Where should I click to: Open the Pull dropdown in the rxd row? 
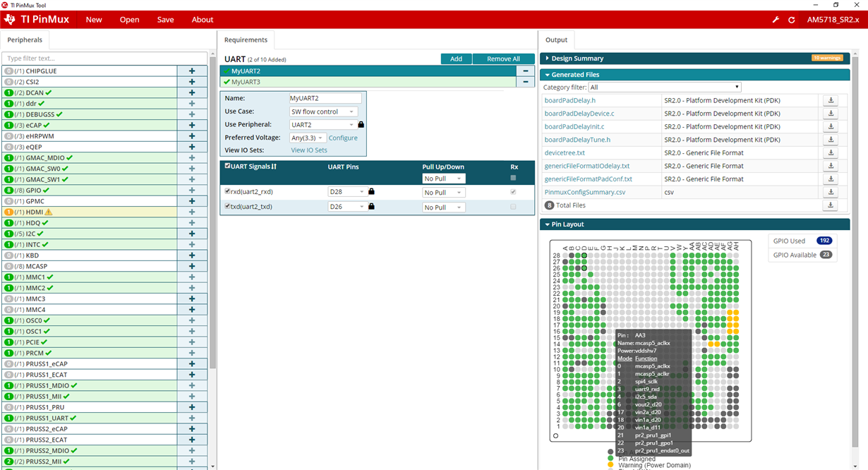[x=444, y=193]
